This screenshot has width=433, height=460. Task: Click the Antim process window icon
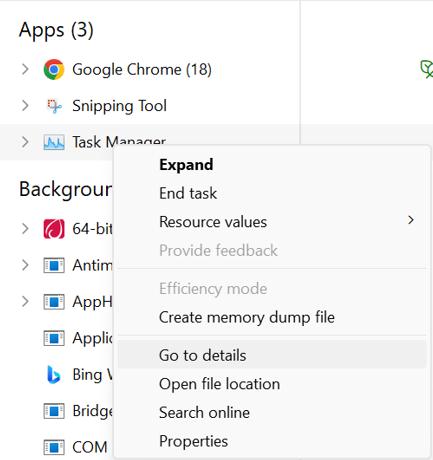(54, 265)
